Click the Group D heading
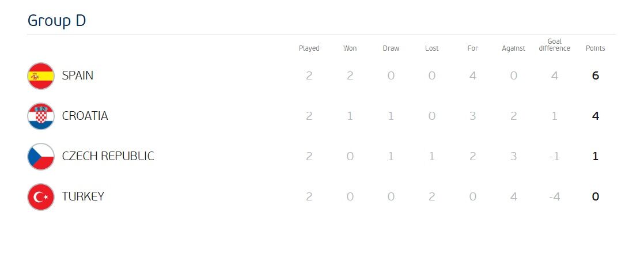The width and height of the screenshot is (644, 265). 56,21
